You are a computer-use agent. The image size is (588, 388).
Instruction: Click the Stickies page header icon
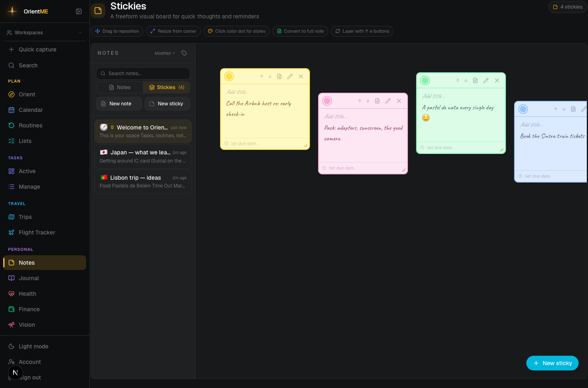tap(98, 11)
